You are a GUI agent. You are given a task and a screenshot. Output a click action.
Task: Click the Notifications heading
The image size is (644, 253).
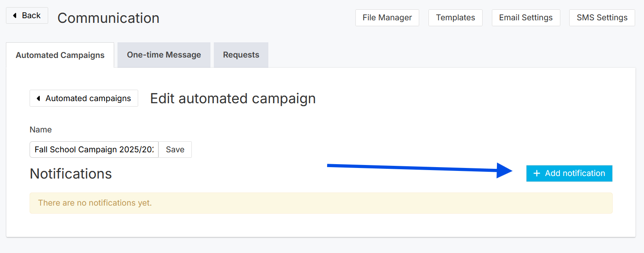pyautogui.click(x=71, y=174)
